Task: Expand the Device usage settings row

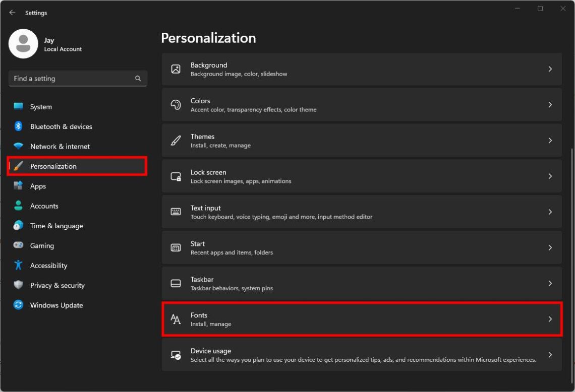Action: point(361,355)
